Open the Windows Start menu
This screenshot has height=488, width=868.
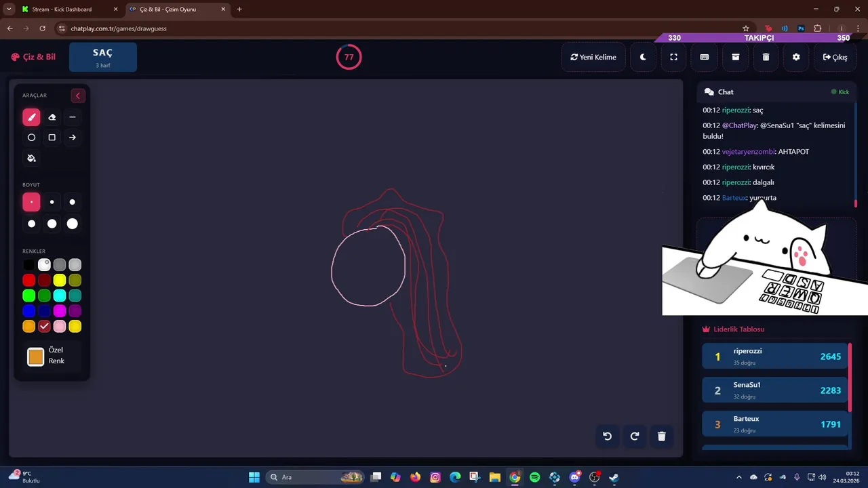[254, 477]
